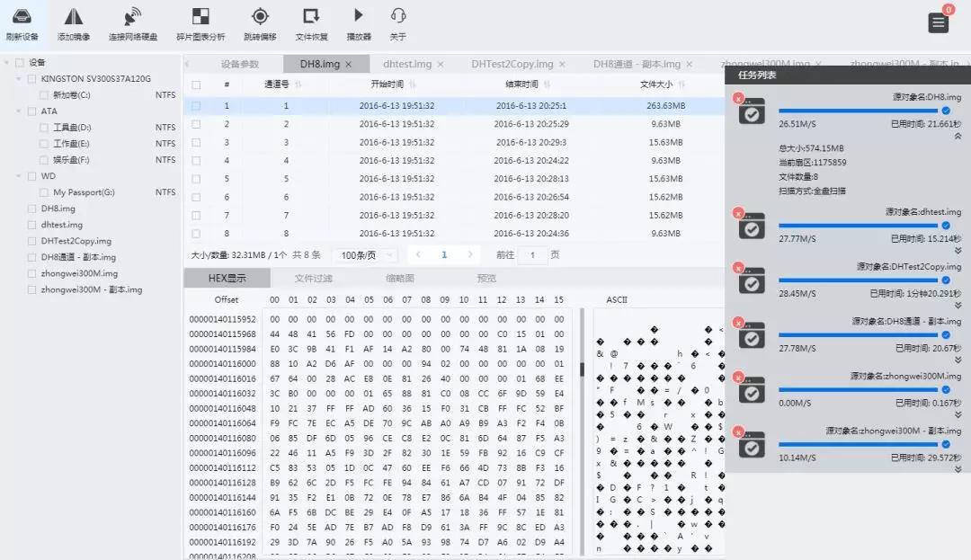The height and width of the screenshot is (560, 971).
Task: Check the checkbox for table row 4
Action: pos(196,160)
